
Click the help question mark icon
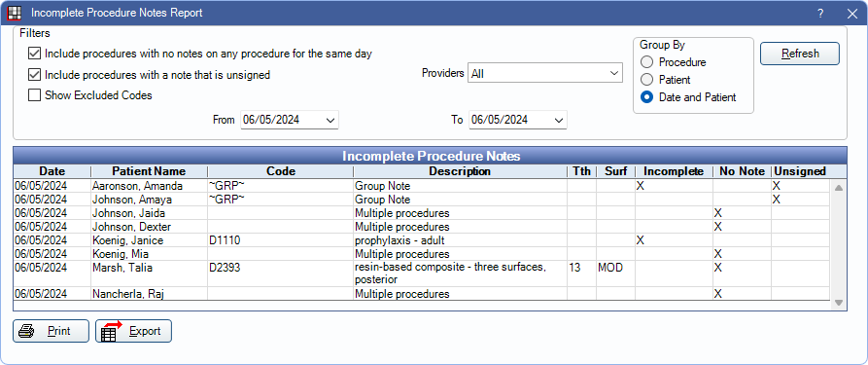820,13
